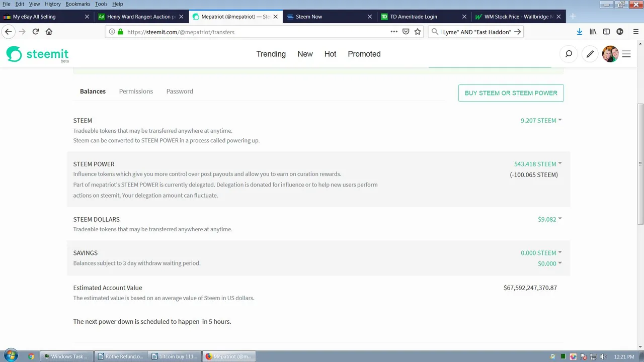Open the bitcoin buy taskbar item
The width and height of the screenshot is (644, 362).
[174, 356]
